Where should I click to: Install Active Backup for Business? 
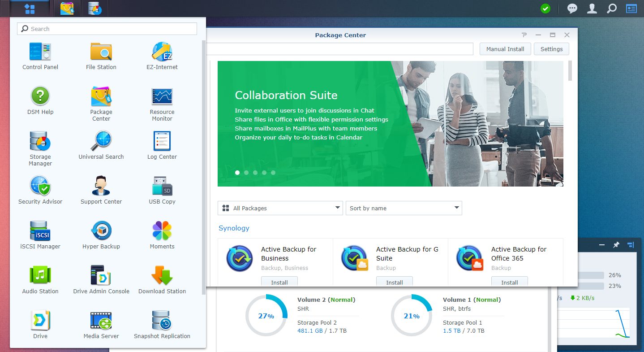point(279,282)
